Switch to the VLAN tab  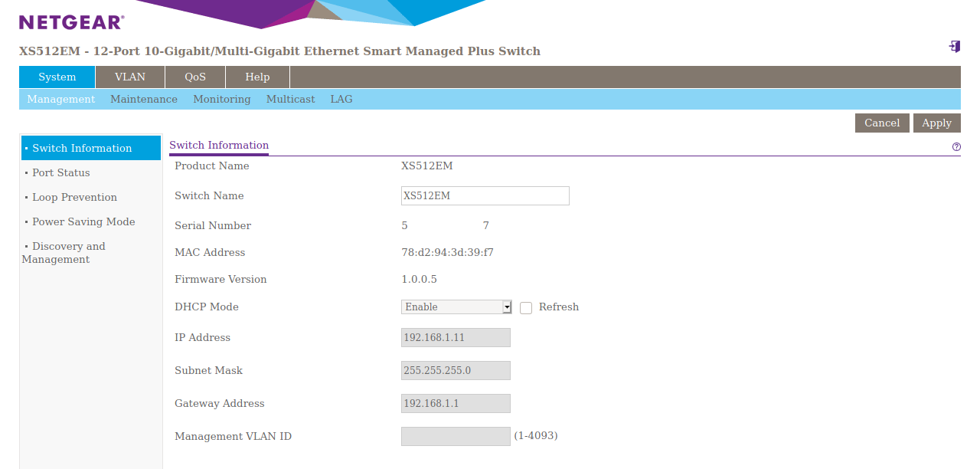130,77
